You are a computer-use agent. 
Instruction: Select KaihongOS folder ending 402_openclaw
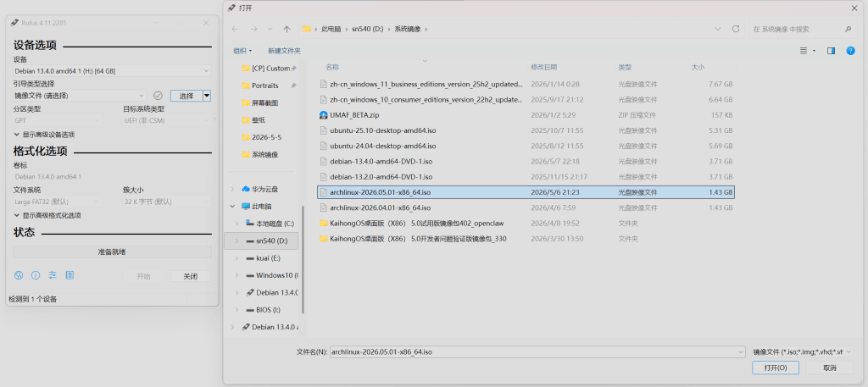tap(526, 224)
